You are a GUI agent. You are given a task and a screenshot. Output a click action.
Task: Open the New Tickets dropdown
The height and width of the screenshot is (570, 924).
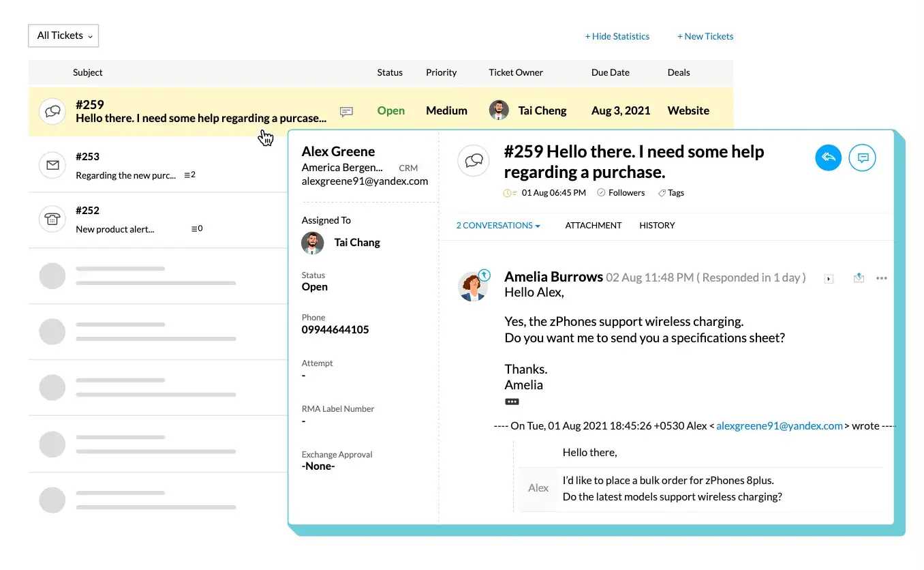click(705, 36)
